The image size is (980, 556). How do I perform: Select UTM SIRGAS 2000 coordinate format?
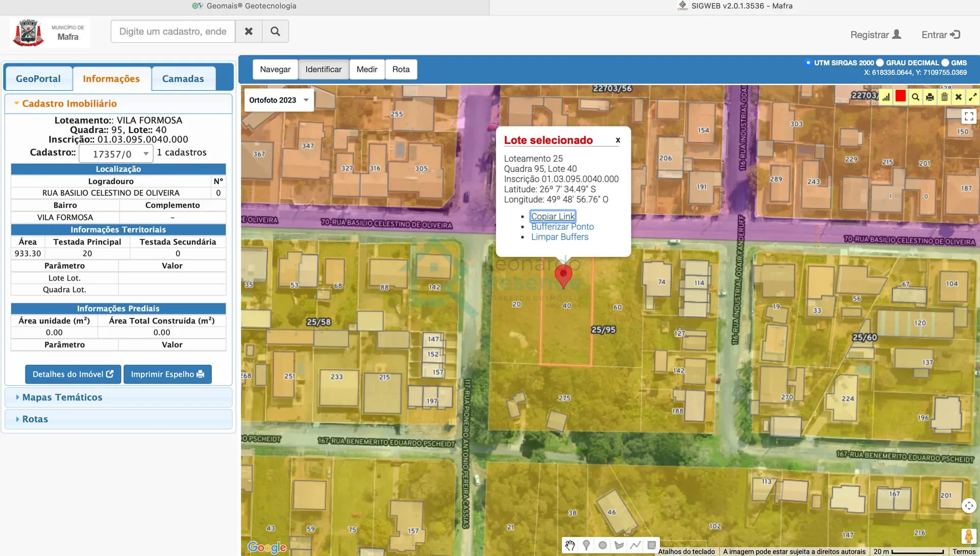[808, 63]
